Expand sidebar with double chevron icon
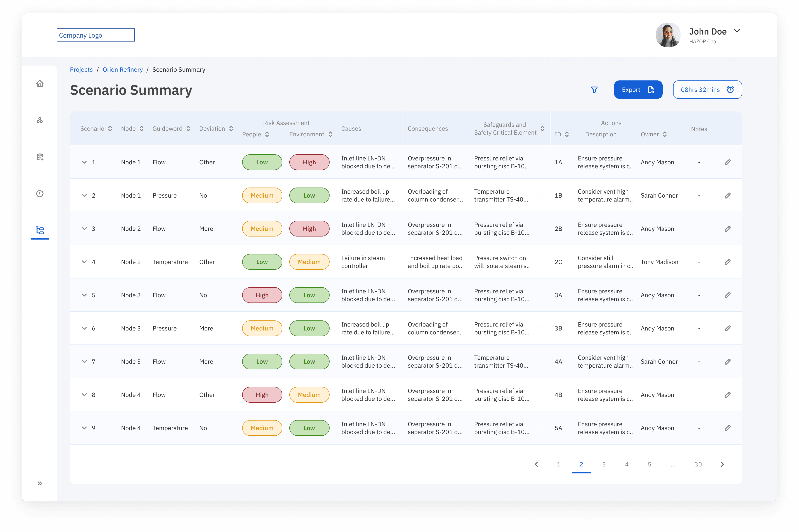This screenshot has width=799, height=532. 40,483
